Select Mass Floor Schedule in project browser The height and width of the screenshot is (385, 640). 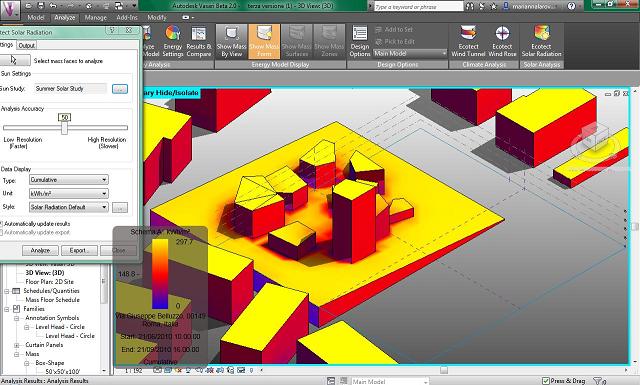pos(52,300)
